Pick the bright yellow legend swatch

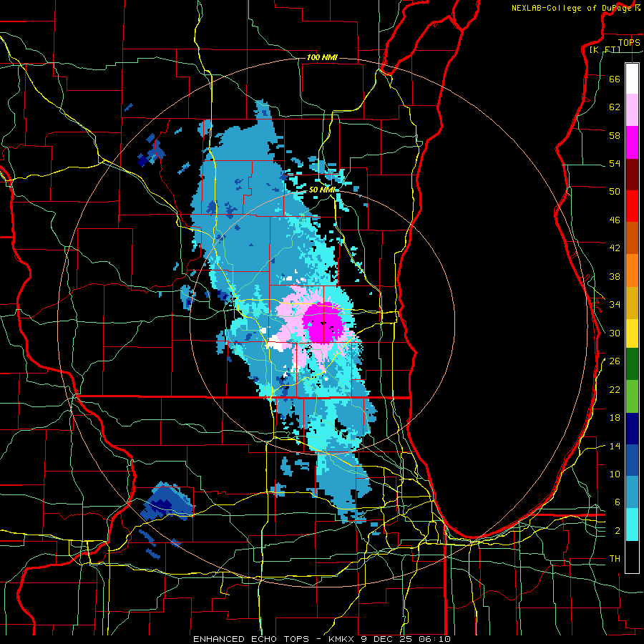[632, 333]
